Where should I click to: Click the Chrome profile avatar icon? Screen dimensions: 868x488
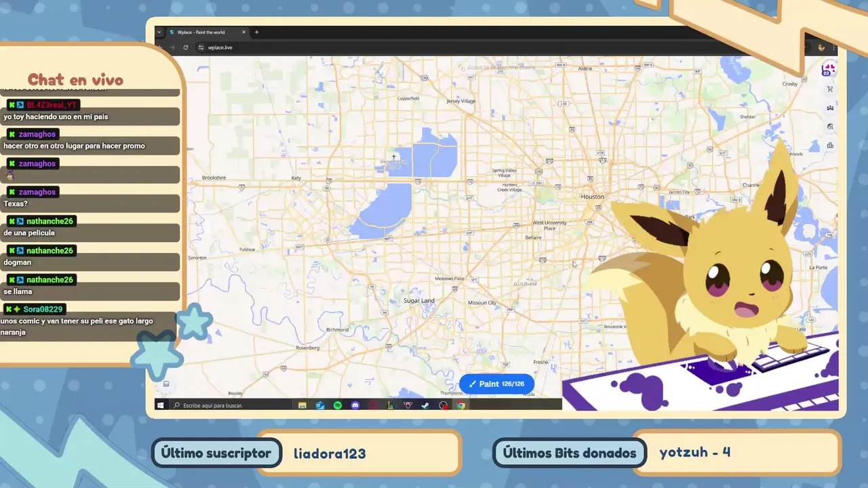coord(821,47)
